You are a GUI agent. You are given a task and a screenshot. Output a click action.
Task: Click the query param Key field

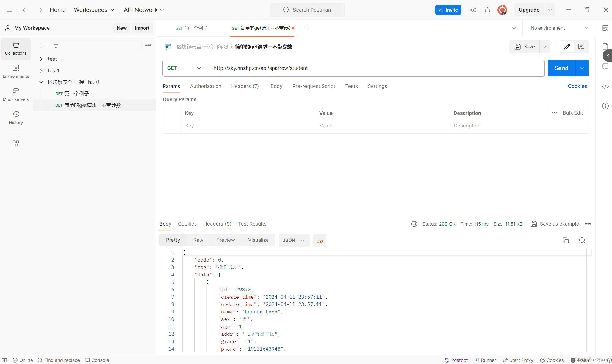[248, 126]
